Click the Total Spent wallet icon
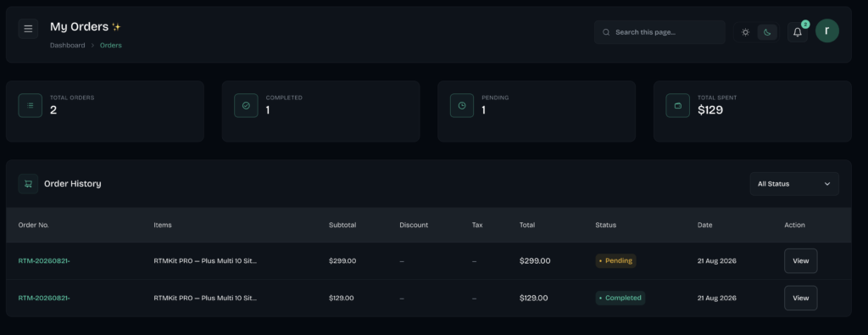 pyautogui.click(x=677, y=105)
